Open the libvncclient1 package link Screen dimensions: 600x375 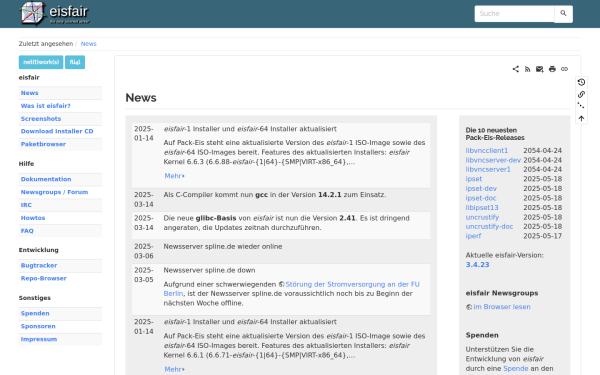click(x=487, y=151)
